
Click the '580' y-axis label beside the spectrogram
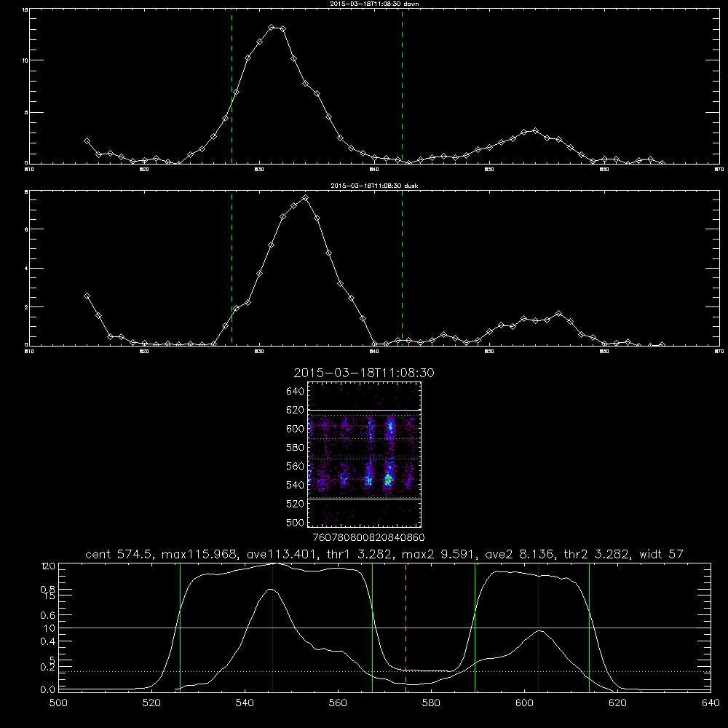(x=296, y=448)
